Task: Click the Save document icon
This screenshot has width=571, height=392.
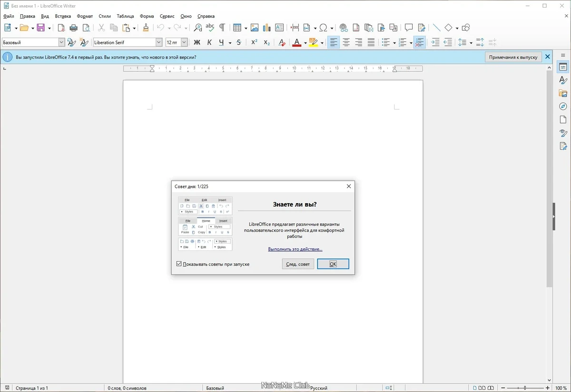Action: (40, 28)
